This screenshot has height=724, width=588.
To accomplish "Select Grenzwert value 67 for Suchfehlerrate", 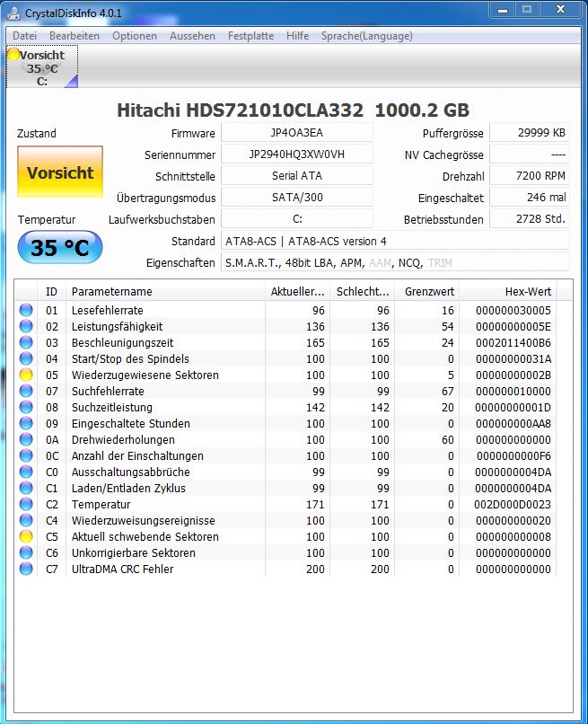I will coord(448,391).
